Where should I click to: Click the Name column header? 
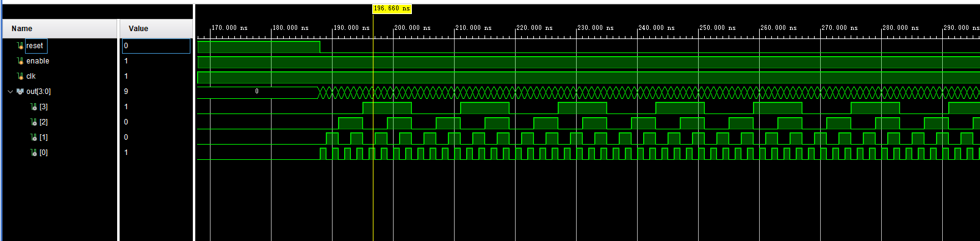point(60,29)
